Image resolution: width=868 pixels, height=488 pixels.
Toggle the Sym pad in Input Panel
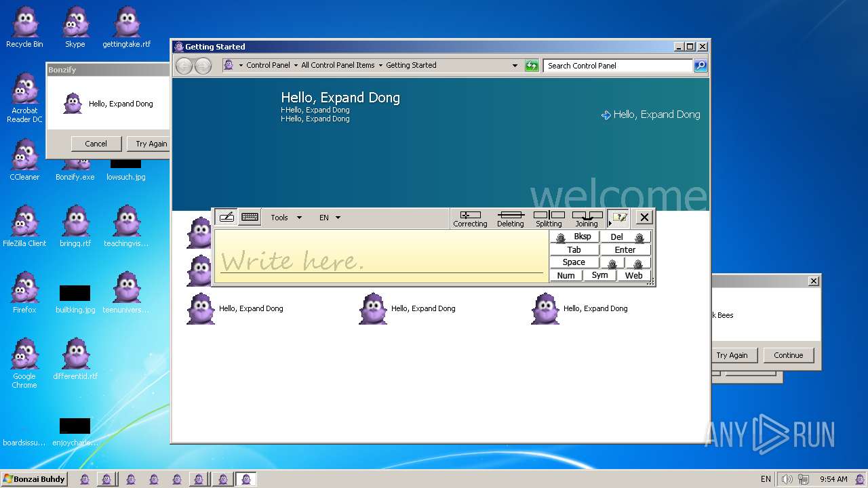[x=599, y=275]
